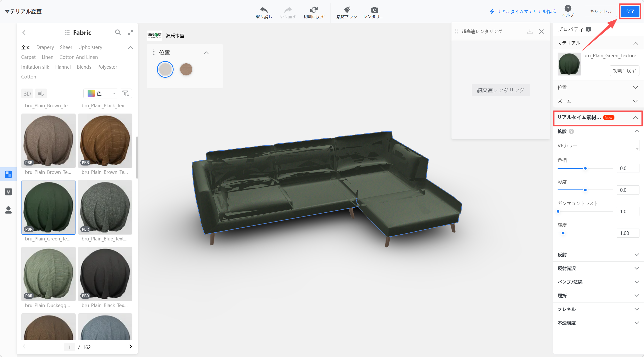Viewport: 644px width, 357px height.
Task: Open the material library sidebar icon
Action: point(8,174)
